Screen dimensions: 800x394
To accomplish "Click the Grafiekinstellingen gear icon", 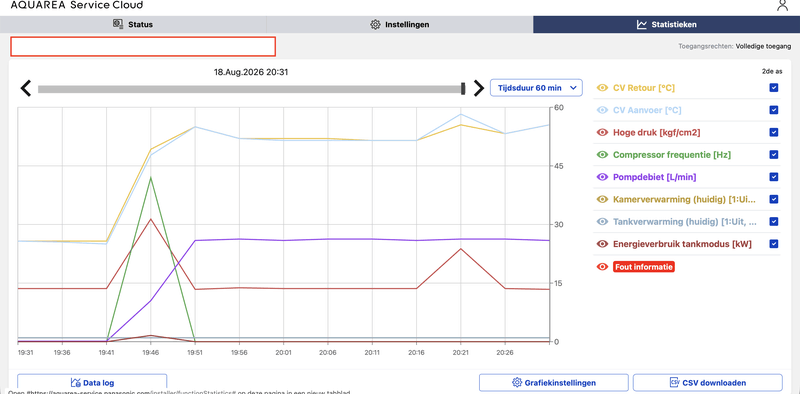I will tap(516, 383).
